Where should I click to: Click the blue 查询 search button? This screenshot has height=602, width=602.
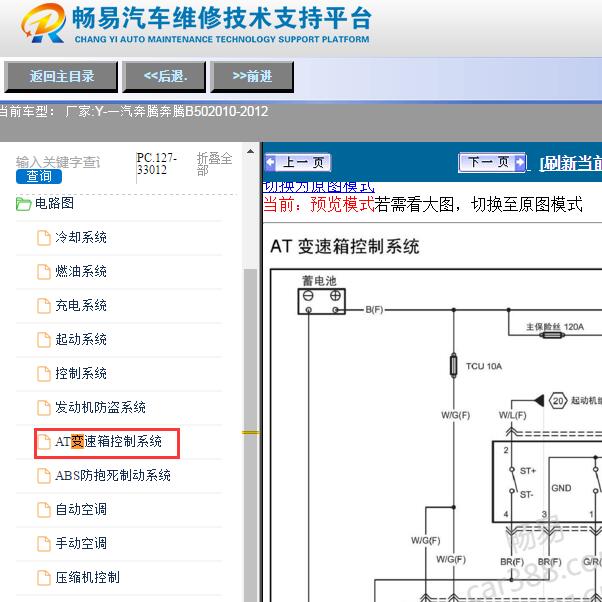39,176
